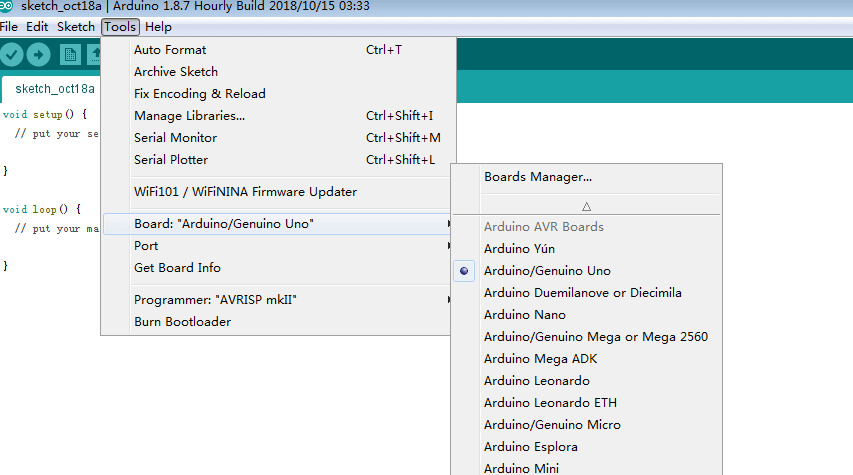Open the Edit menu
This screenshot has height=475, width=853.
point(37,27)
